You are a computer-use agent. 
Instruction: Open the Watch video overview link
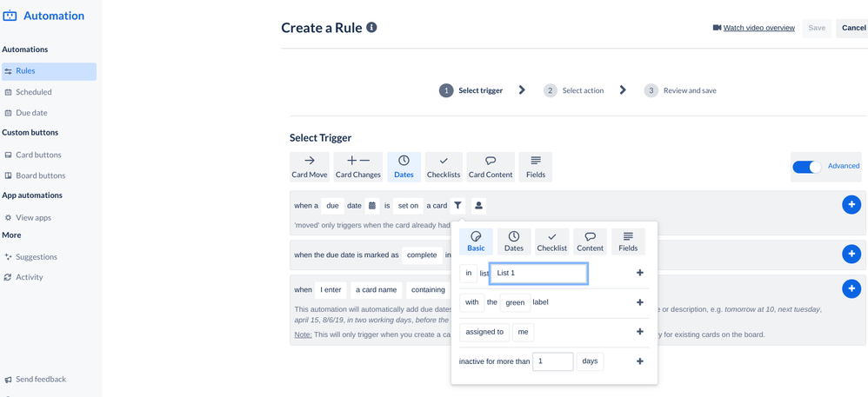point(759,28)
